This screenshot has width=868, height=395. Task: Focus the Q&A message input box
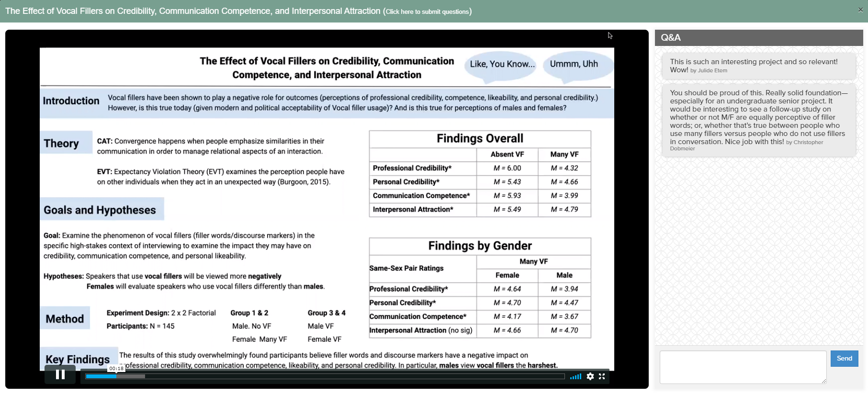[x=743, y=367]
